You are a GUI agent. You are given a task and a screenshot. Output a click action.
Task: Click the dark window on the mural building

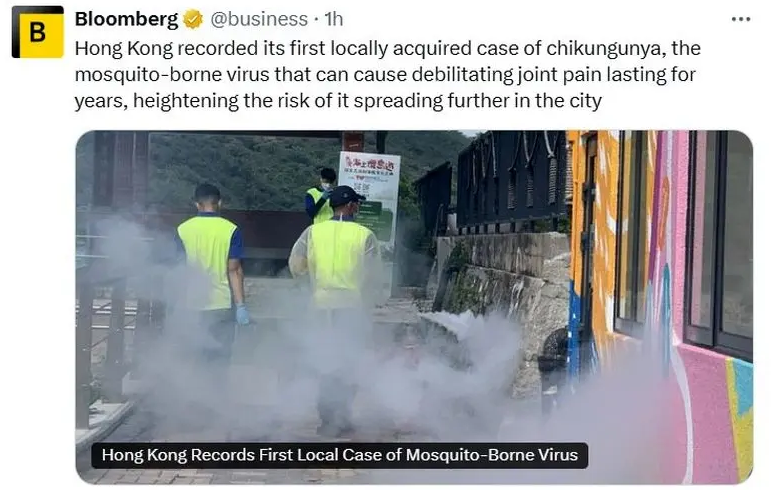(x=719, y=241)
